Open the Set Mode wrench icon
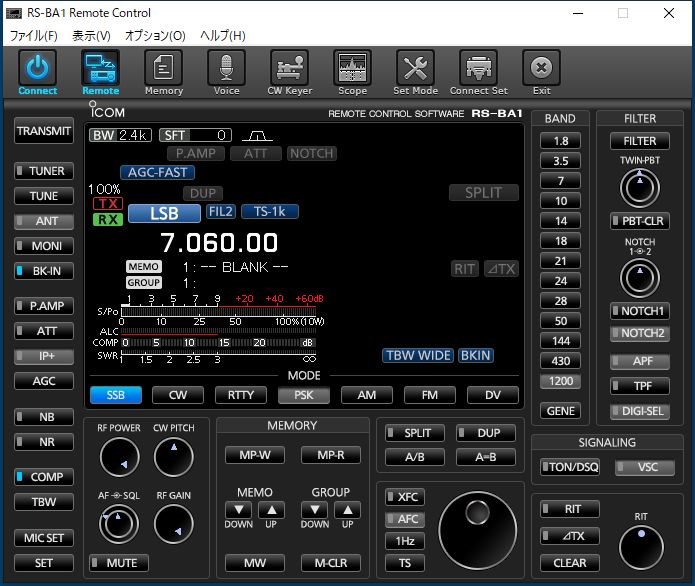The height and width of the screenshot is (586, 695). 415,68
